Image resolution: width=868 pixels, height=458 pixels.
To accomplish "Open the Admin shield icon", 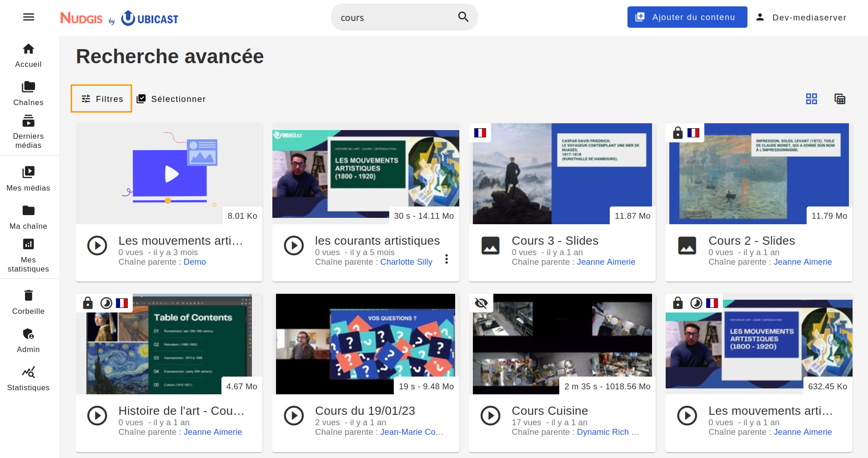I will click(x=29, y=334).
